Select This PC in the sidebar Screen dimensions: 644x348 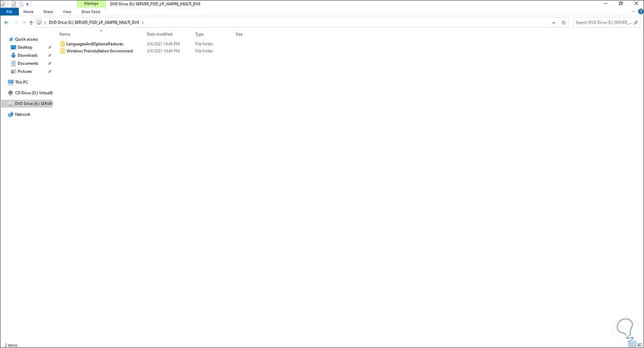20,82
